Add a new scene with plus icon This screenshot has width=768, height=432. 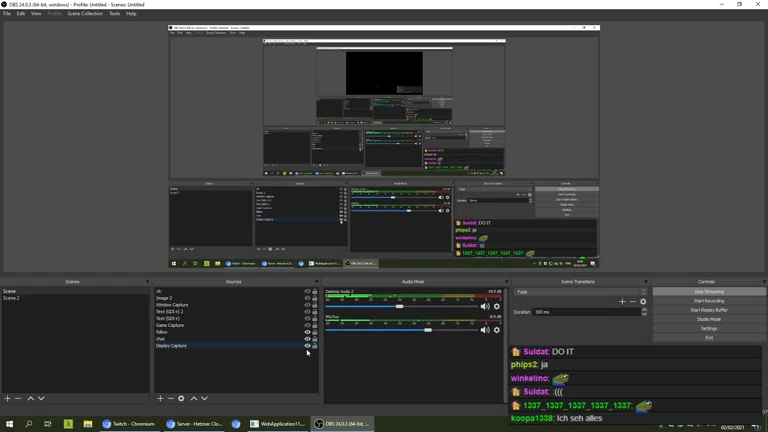pyautogui.click(x=7, y=398)
